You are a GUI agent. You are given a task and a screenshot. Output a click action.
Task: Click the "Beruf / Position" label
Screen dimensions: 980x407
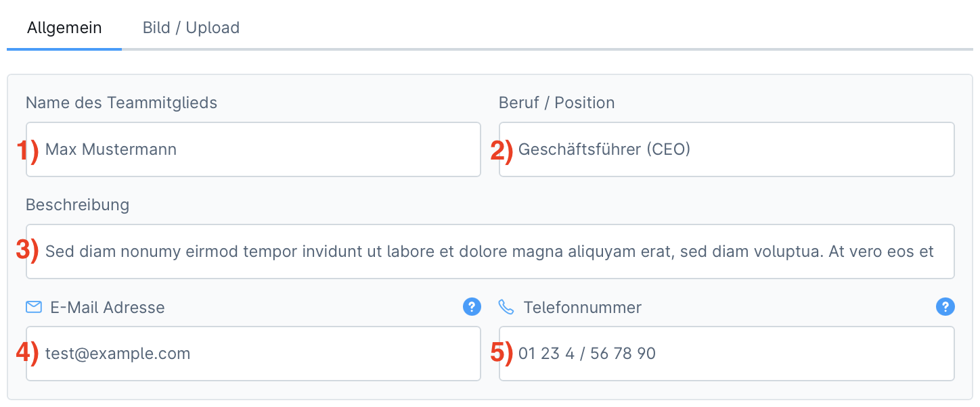[556, 103]
